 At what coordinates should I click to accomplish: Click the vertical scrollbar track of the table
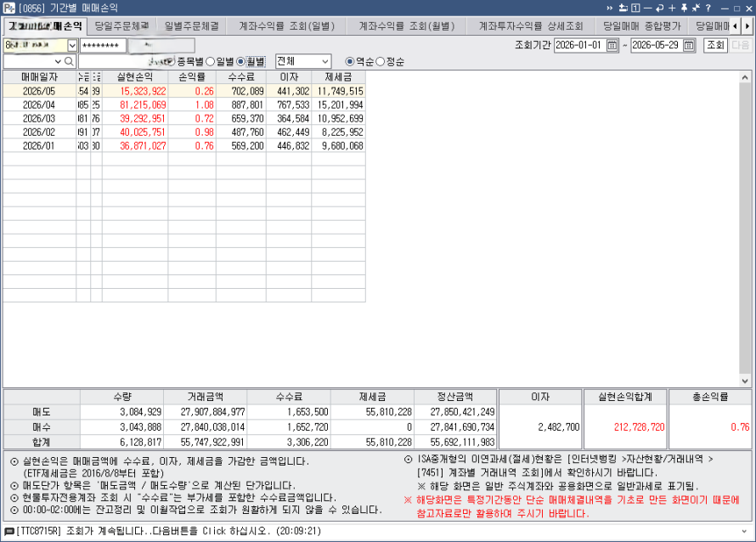click(x=745, y=229)
